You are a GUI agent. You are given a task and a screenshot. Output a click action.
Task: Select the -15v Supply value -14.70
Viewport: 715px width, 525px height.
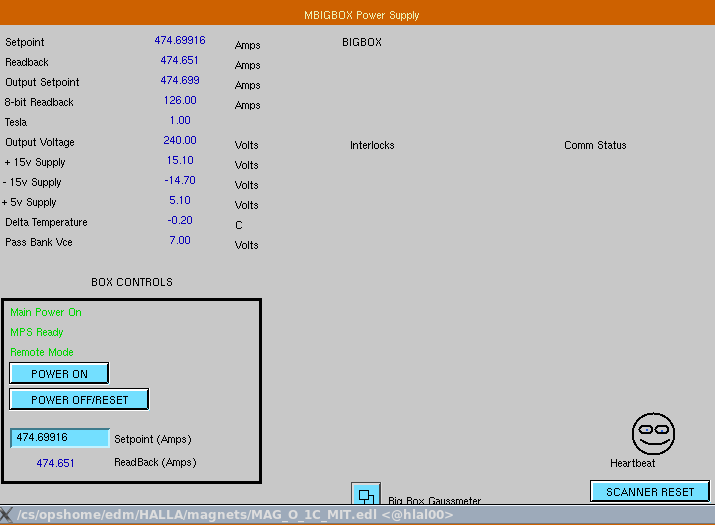[180, 181]
